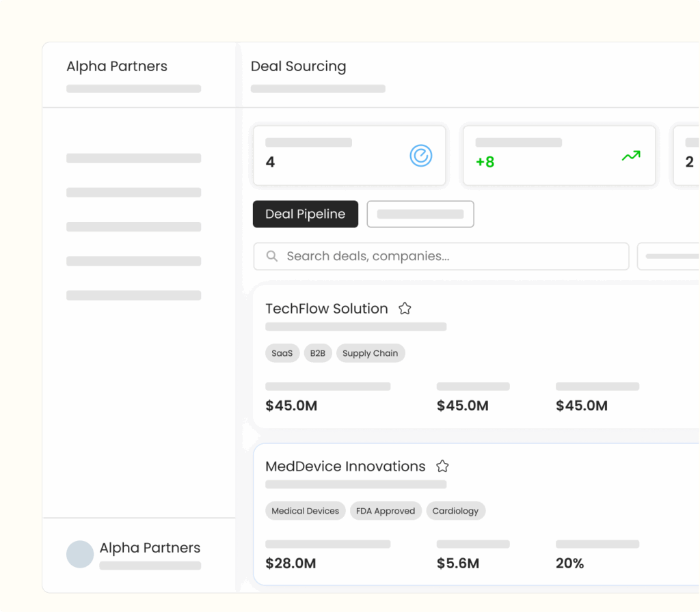The height and width of the screenshot is (612, 700).
Task: Select the Supply Chain tag
Action: point(370,353)
